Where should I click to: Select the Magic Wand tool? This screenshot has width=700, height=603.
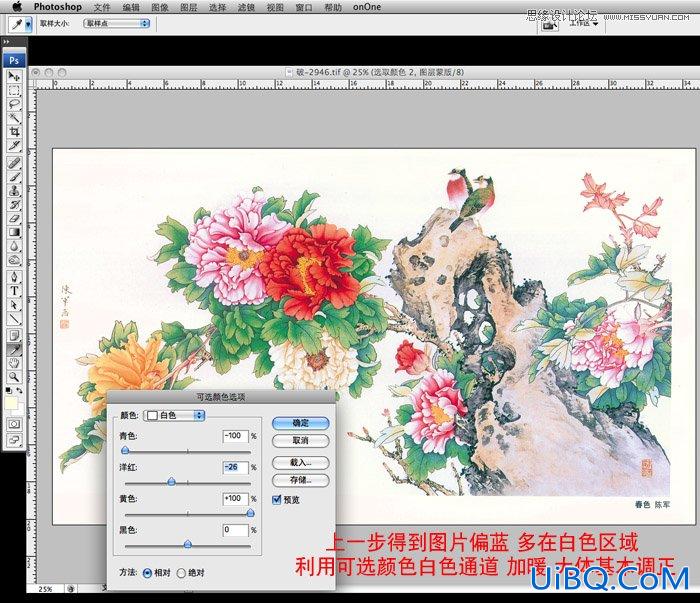pos(14,118)
